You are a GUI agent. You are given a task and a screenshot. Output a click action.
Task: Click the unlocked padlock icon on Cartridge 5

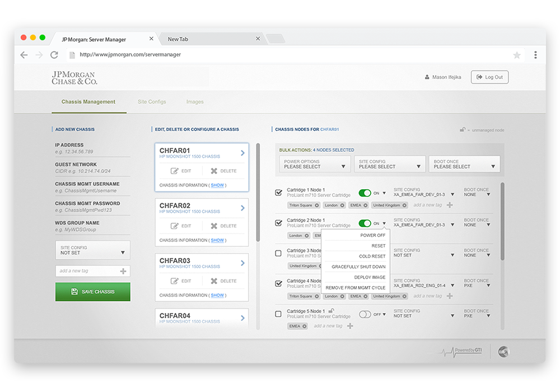click(331, 311)
